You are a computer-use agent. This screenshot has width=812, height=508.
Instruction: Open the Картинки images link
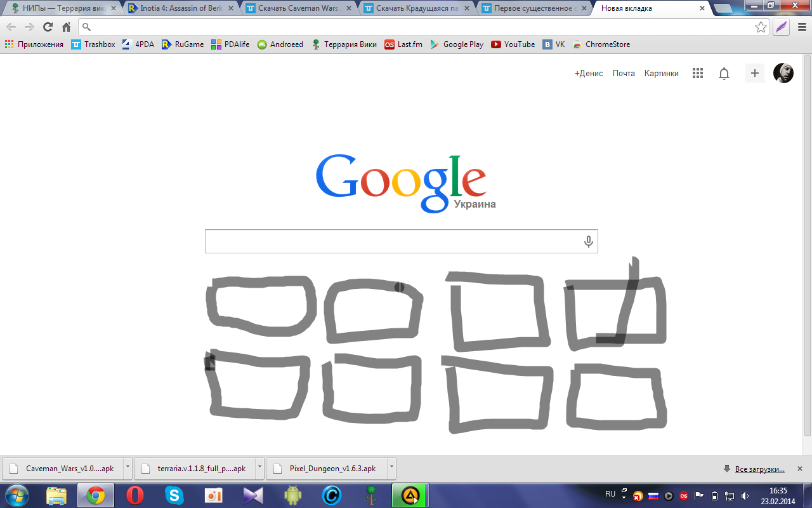point(662,74)
